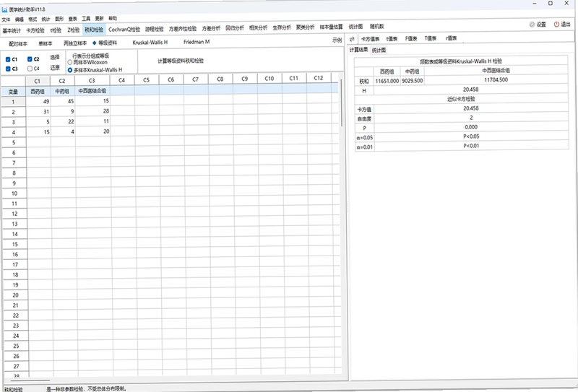Viewport: 578px width, 392px height.
Task: Toggle the C3 column checkbox
Action: click(x=8, y=69)
